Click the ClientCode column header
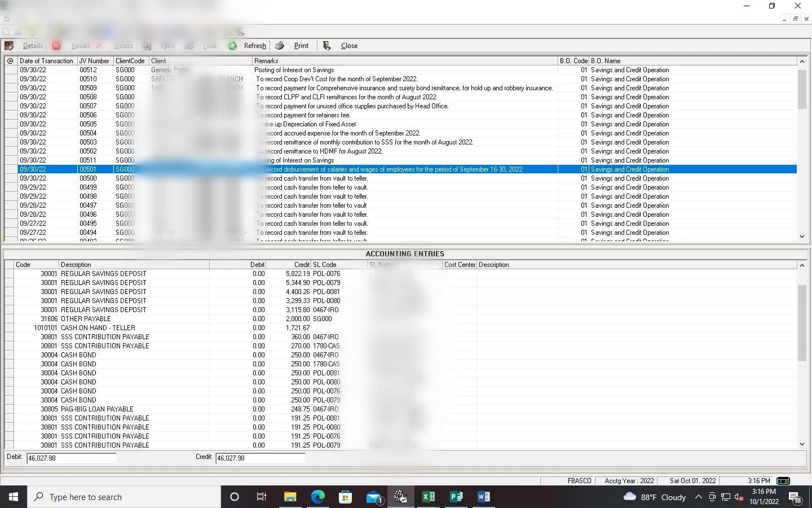812x508 pixels. point(130,61)
